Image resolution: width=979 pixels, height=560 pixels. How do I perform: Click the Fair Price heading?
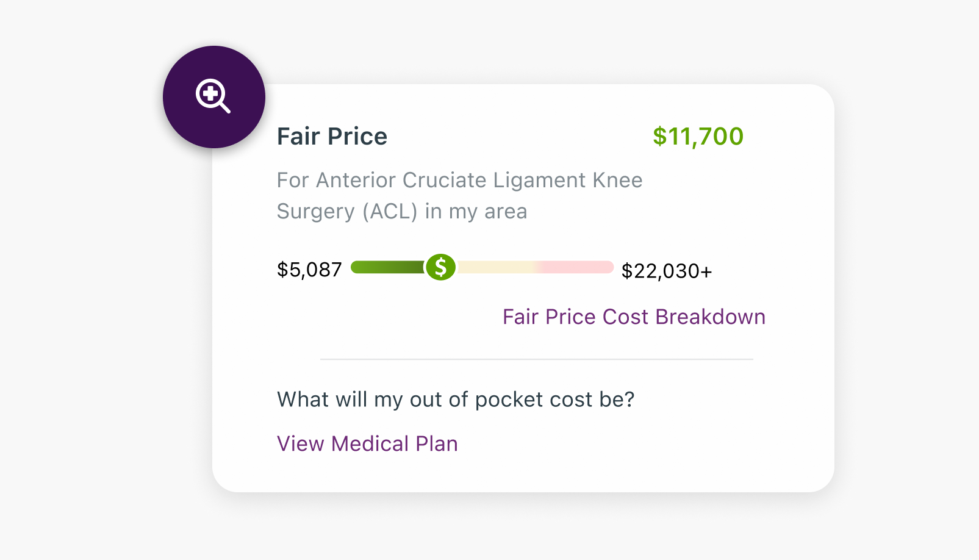(x=332, y=136)
